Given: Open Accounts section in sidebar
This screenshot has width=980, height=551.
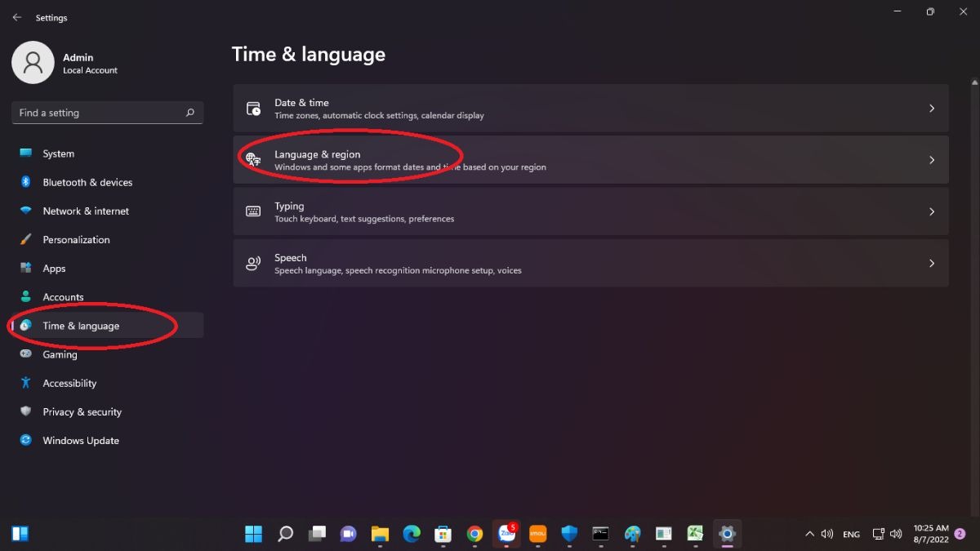Looking at the screenshot, I should click(108, 297).
